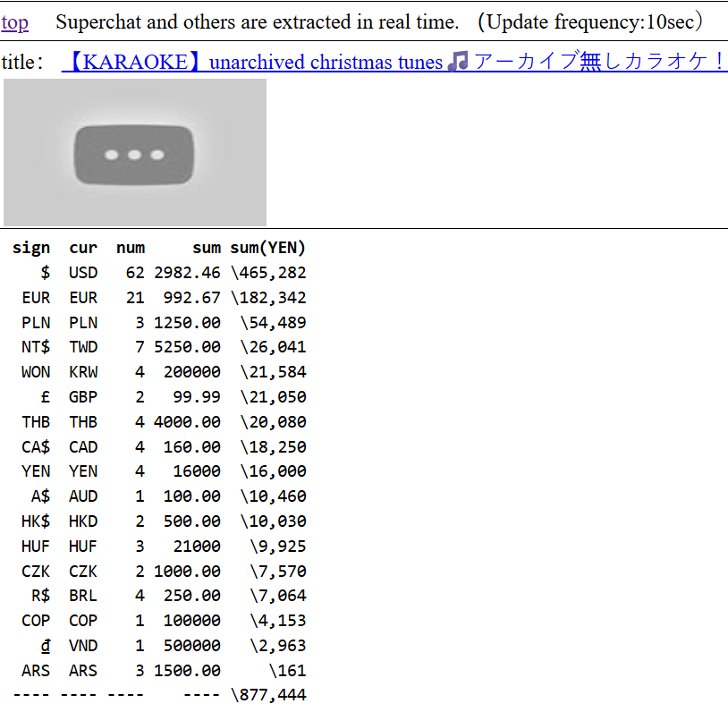Select the HKD sum 500.00
728x712 pixels.
(191, 521)
